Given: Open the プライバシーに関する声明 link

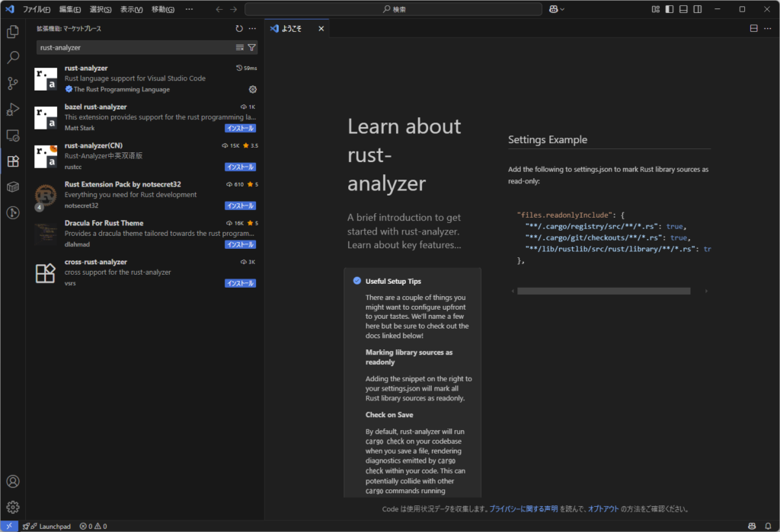Looking at the screenshot, I should (523, 509).
